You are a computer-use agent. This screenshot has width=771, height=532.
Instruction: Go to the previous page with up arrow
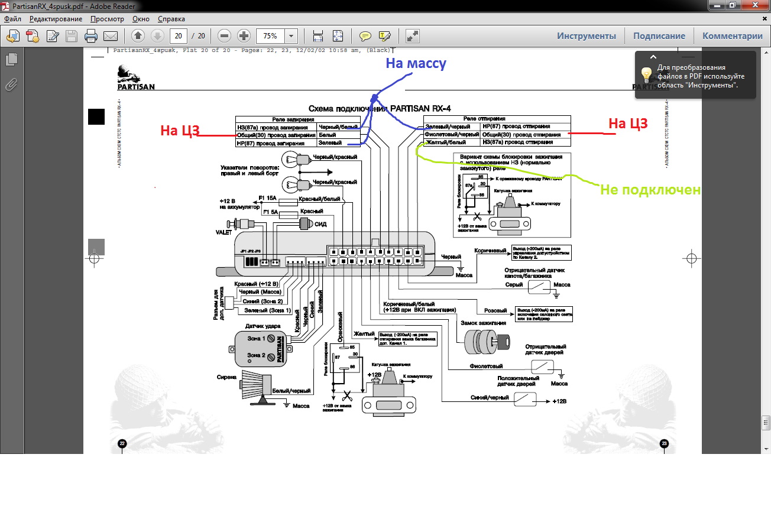138,36
